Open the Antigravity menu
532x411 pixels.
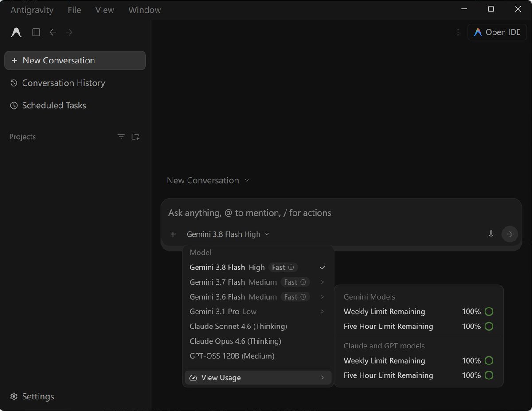pos(32,10)
